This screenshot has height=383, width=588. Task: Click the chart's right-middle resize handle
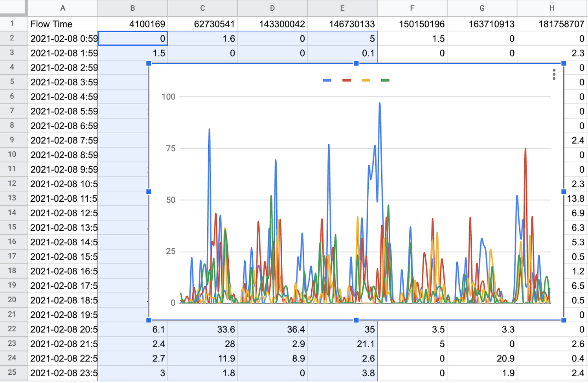pos(564,191)
